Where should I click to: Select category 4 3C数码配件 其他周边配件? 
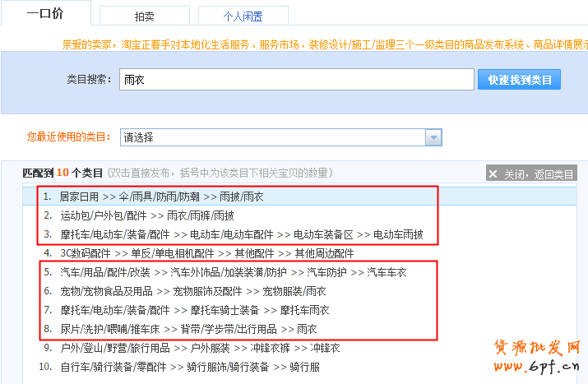click(206, 253)
